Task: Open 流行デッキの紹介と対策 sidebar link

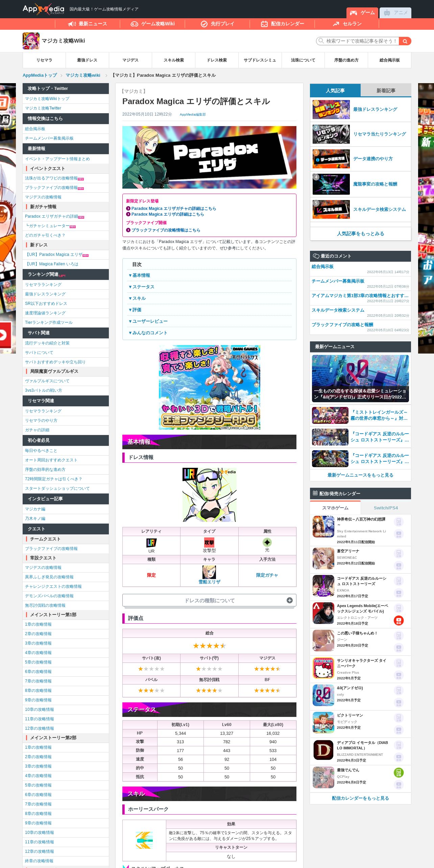Action: coord(47,343)
